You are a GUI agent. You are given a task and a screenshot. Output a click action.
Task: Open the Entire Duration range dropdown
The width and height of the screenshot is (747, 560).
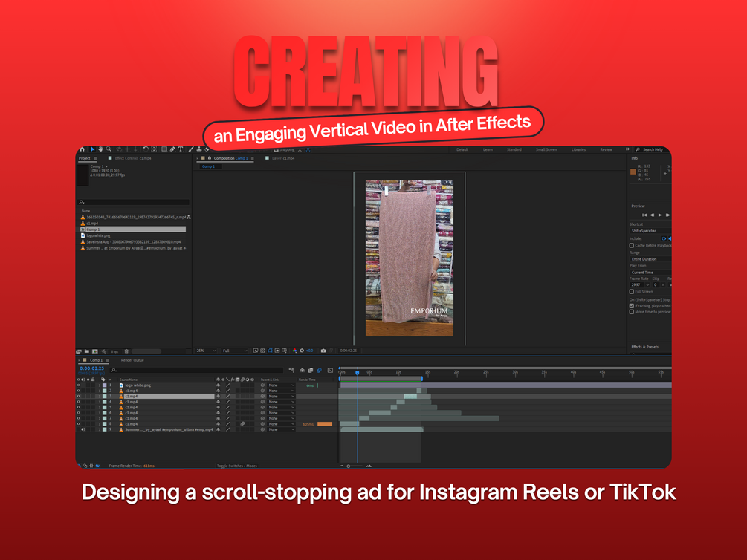(x=650, y=259)
